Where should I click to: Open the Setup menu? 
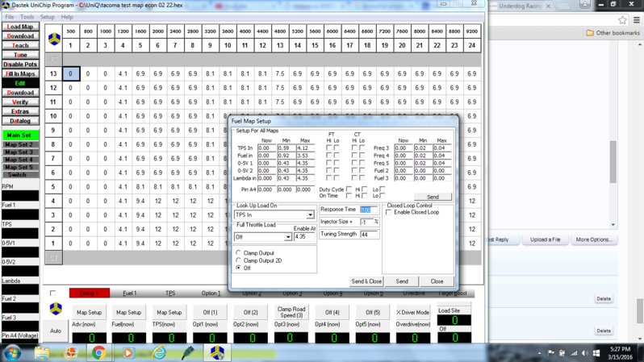click(48, 17)
